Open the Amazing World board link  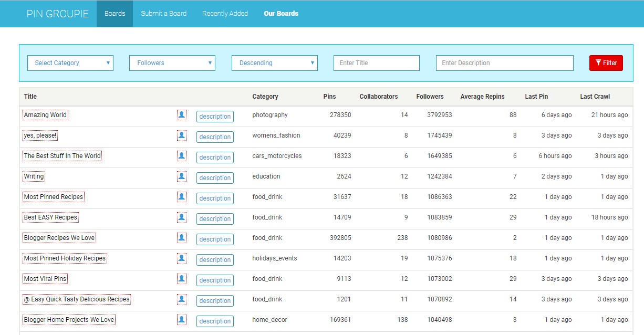[x=45, y=115]
